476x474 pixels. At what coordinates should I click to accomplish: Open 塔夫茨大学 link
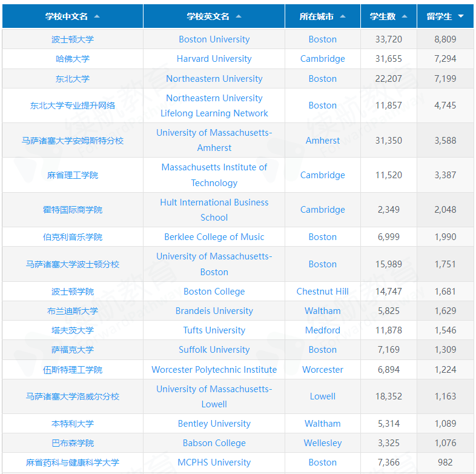point(73,330)
